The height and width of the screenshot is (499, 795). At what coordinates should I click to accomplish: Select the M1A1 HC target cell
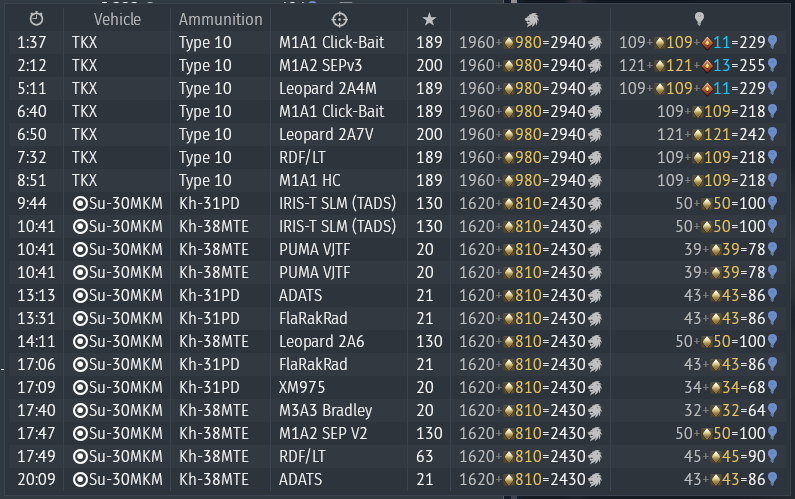click(310, 181)
